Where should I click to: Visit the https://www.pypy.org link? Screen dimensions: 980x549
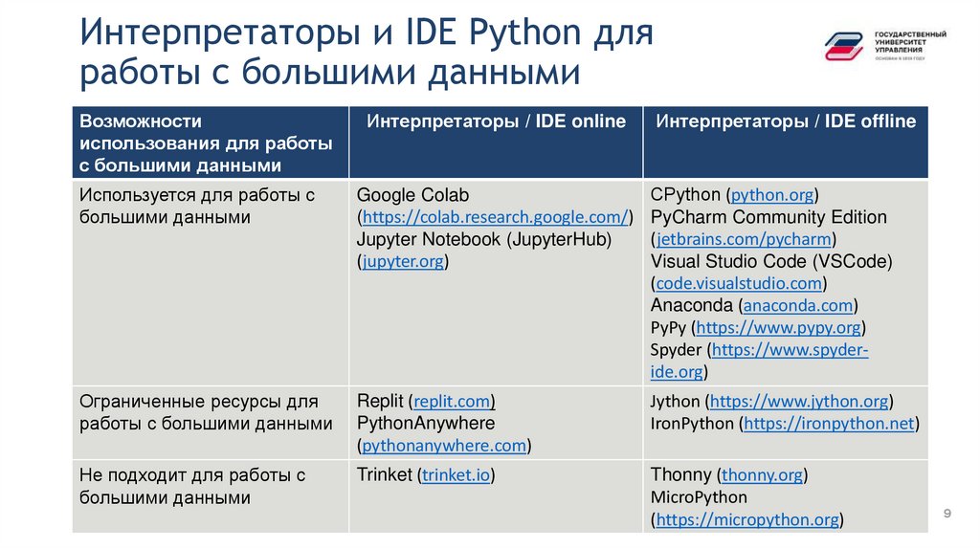pyautogui.click(x=779, y=328)
